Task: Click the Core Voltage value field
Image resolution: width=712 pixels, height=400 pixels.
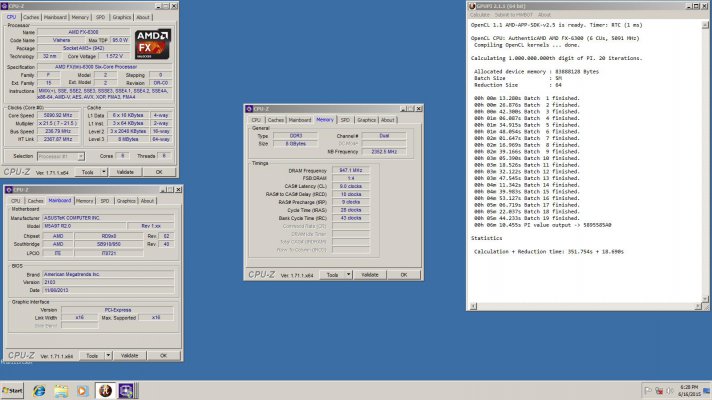Action: (x=114, y=56)
